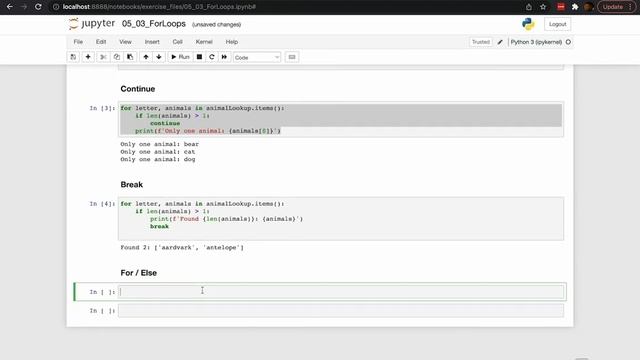
Task: Interrupt the kernel with the stop icon
Action: [x=199, y=57]
